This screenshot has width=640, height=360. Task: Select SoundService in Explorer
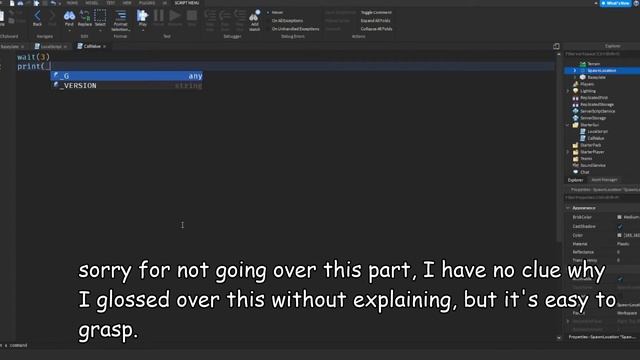pos(593,165)
